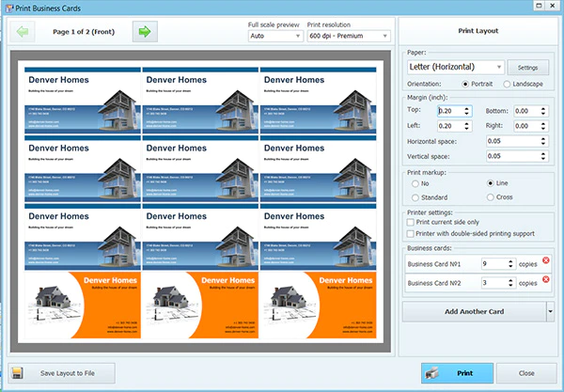Viewport: 564px width, 392px height.
Task: Adjust Horizontal space stepper arrows
Action: click(543, 141)
